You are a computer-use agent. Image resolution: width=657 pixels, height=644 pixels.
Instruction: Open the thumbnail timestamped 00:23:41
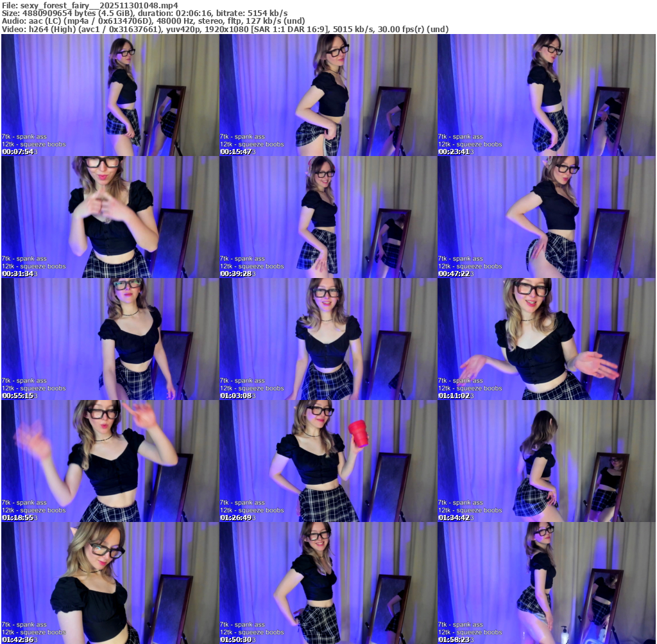[547, 95]
